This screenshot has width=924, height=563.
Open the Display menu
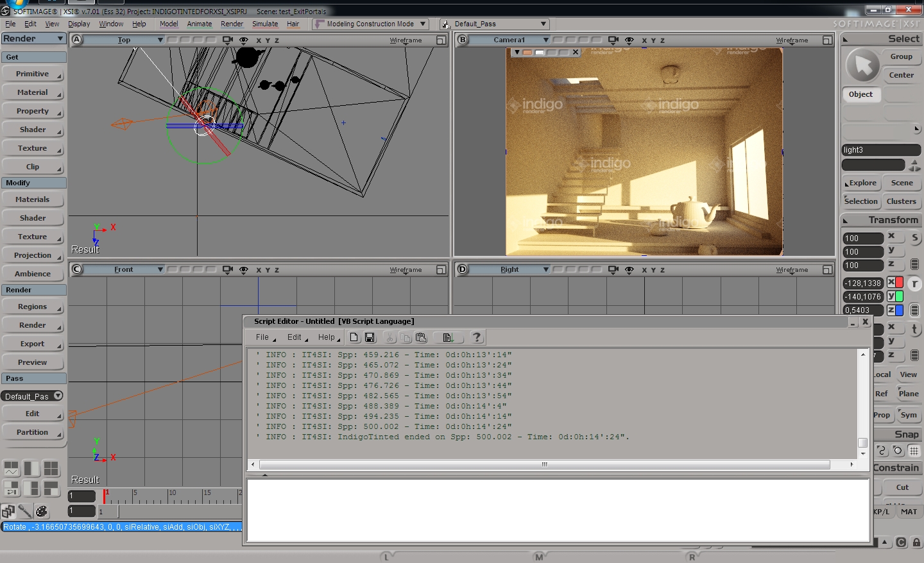coord(79,24)
